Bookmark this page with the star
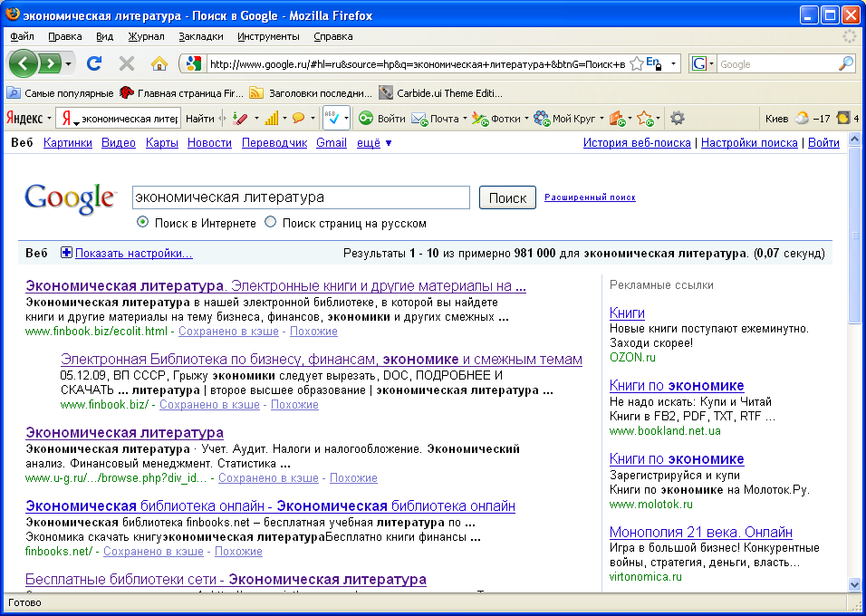 (636, 64)
